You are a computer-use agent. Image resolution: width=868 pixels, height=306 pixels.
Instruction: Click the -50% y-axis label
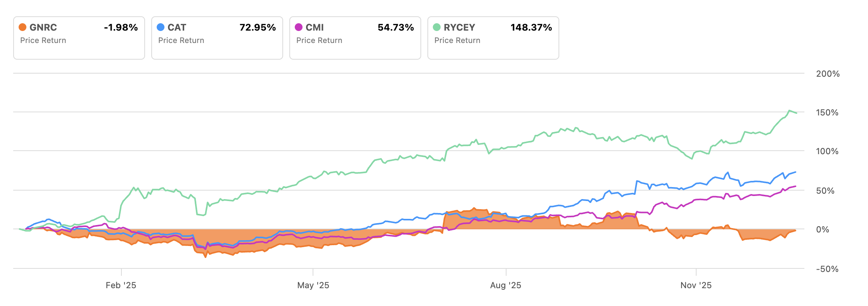[x=827, y=269]
